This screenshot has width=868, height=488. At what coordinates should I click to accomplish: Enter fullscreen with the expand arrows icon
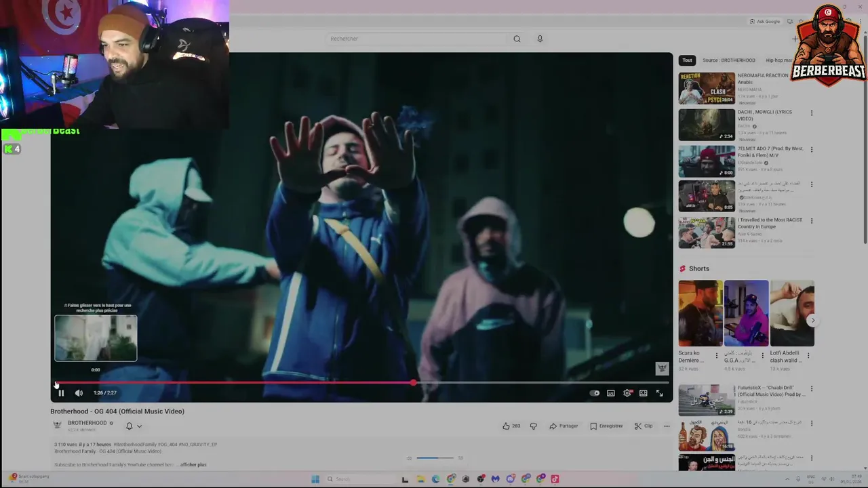pos(659,393)
